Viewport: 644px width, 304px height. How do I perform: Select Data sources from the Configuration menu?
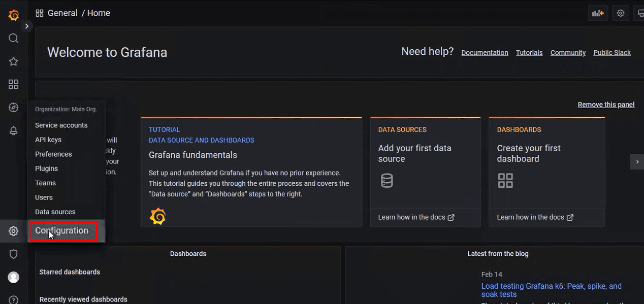(55, 212)
